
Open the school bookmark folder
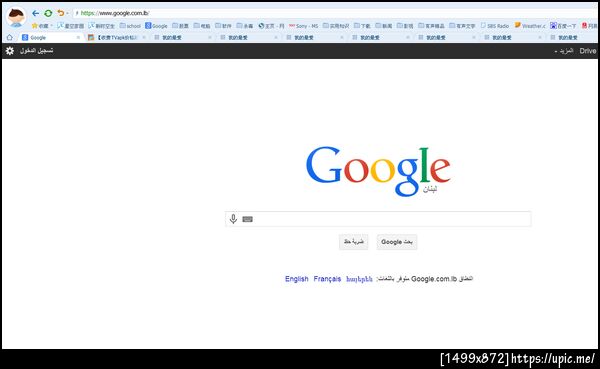click(x=130, y=26)
